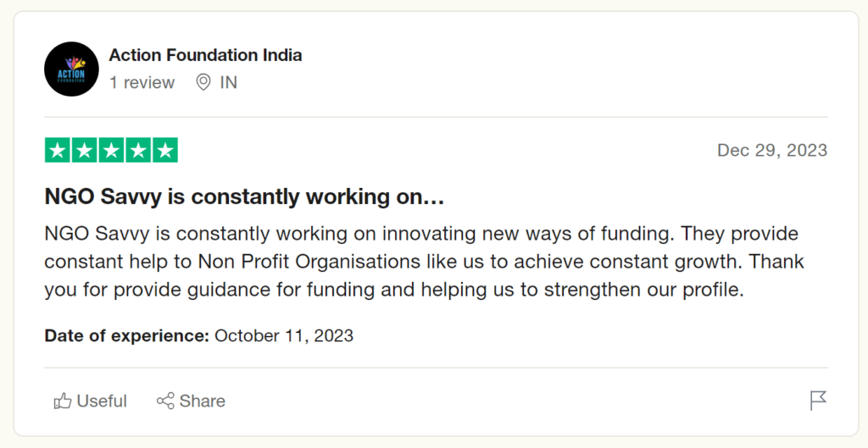Click the Date of experience label
The height and width of the screenshot is (448, 868).
[x=127, y=335]
